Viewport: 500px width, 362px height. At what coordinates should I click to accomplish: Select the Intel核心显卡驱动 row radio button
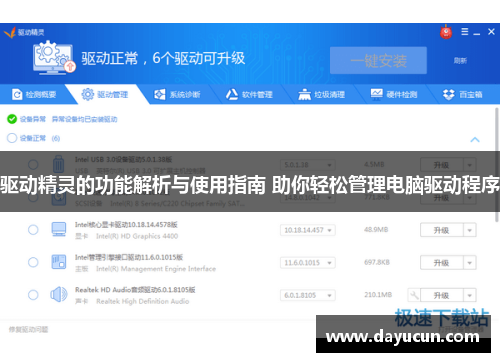click(x=33, y=230)
